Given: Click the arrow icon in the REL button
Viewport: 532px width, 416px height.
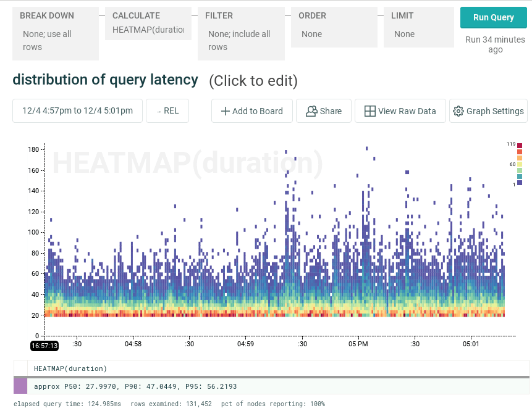Looking at the screenshot, I should pos(159,111).
